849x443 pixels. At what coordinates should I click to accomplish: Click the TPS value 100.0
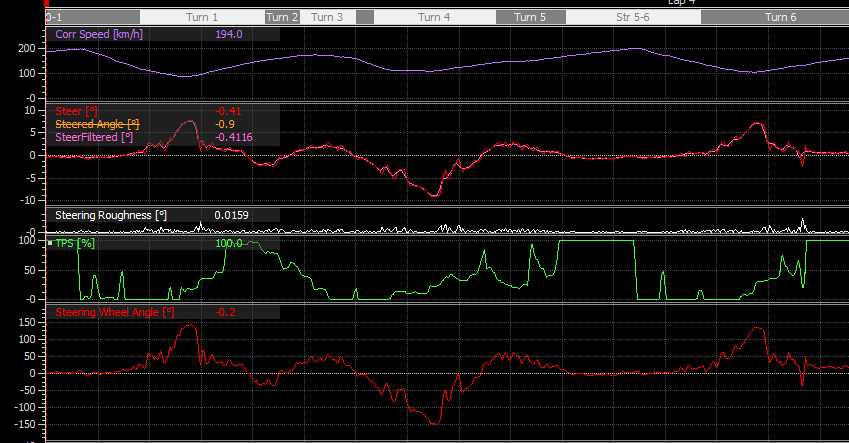tap(228, 243)
